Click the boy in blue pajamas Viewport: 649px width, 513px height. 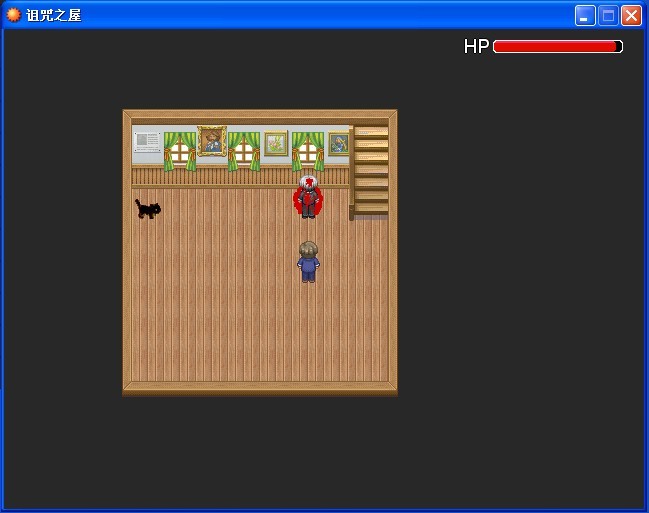tap(308, 262)
